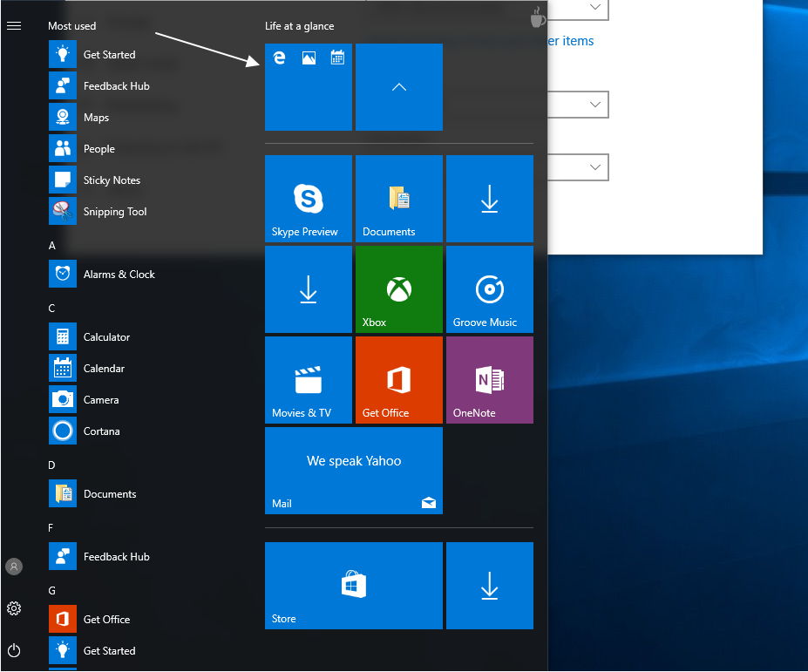Screen dimensions: 808x672
Task: Click the Life at a glance group title
Action: point(299,26)
